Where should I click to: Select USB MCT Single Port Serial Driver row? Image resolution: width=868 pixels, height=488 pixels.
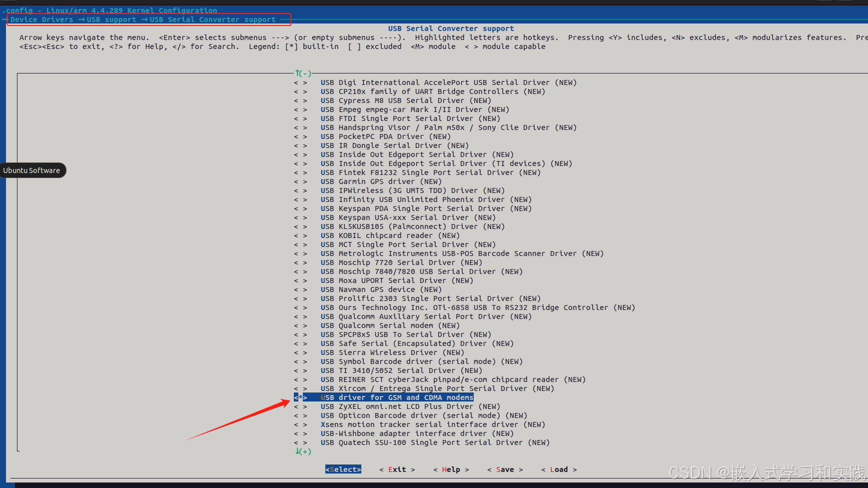click(x=395, y=244)
